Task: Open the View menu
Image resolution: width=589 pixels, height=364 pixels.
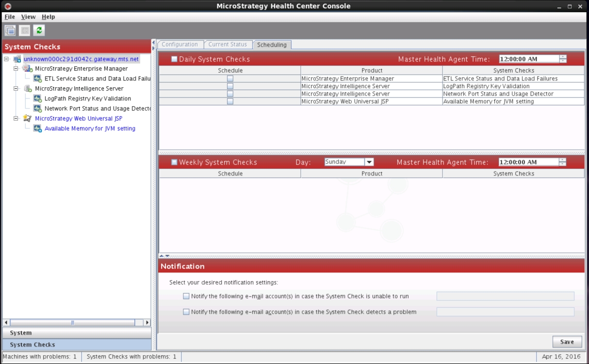Action: point(28,17)
